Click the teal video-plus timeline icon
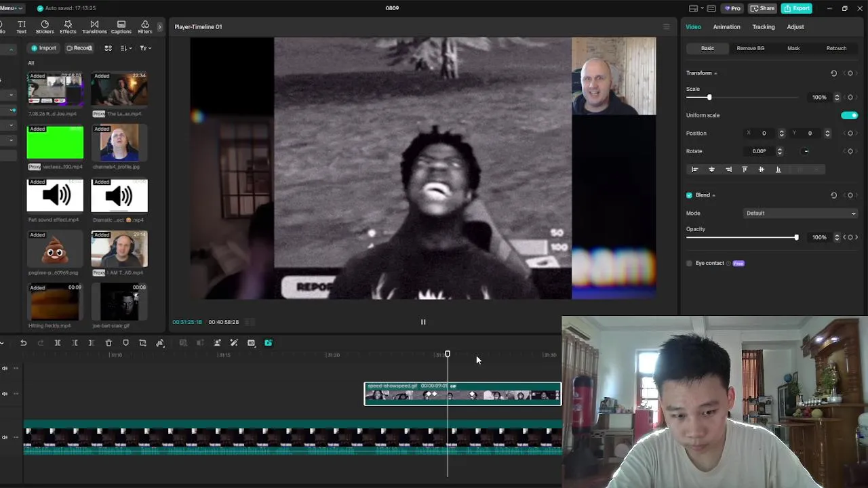The width and height of the screenshot is (868, 488). point(269,343)
